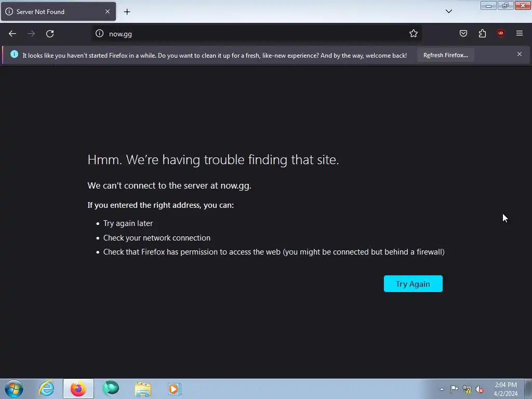Click "Check your network connection" text
Screen dimensions: 532x399
click(x=157, y=238)
